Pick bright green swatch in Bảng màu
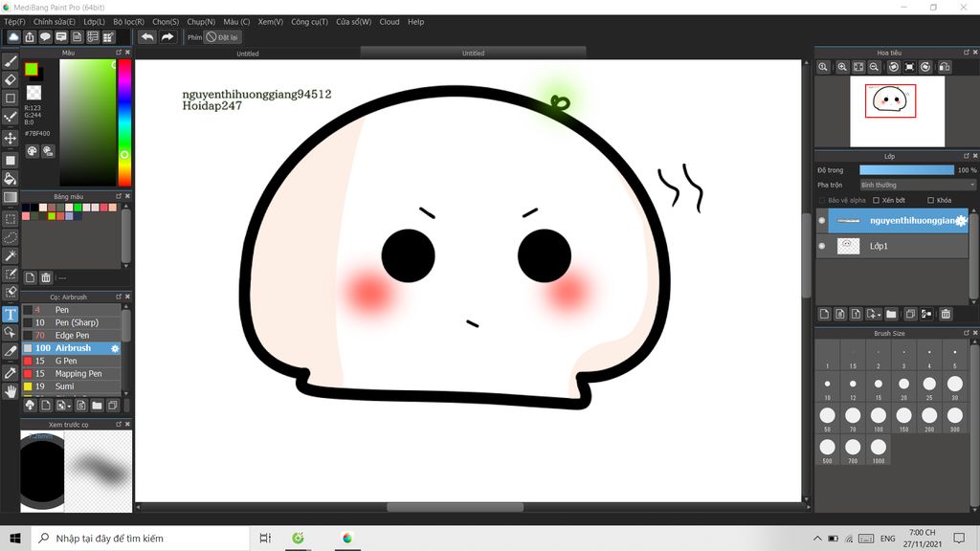The width and height of the screenshot is (980, 551). pos(78,208)
